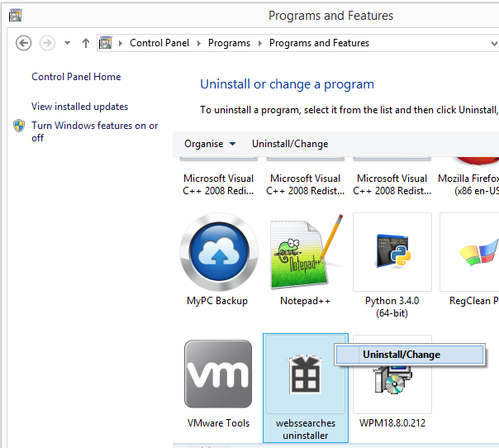
Task: Select first Microsoft Visual C++ 2008 Redi... entry
Action: tap(218, 184)
